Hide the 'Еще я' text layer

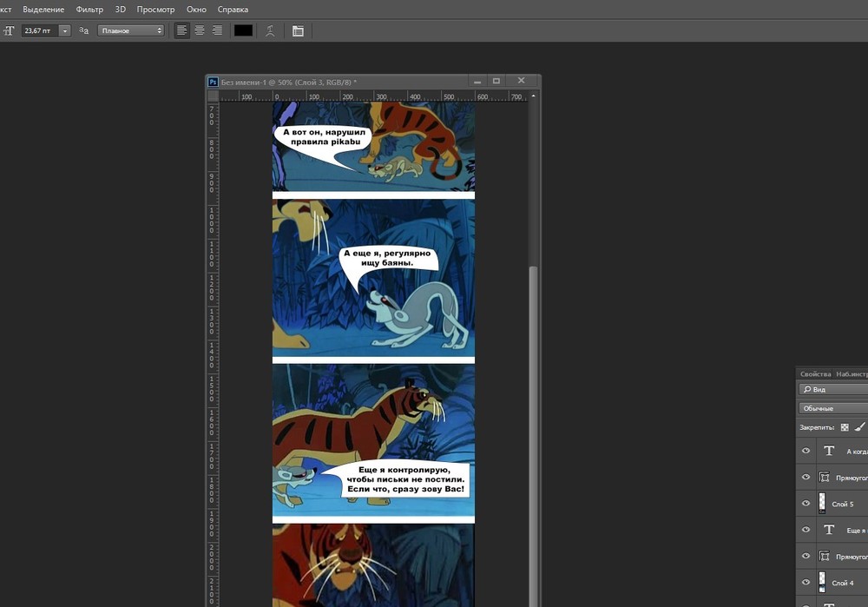(x=806, y=530)
